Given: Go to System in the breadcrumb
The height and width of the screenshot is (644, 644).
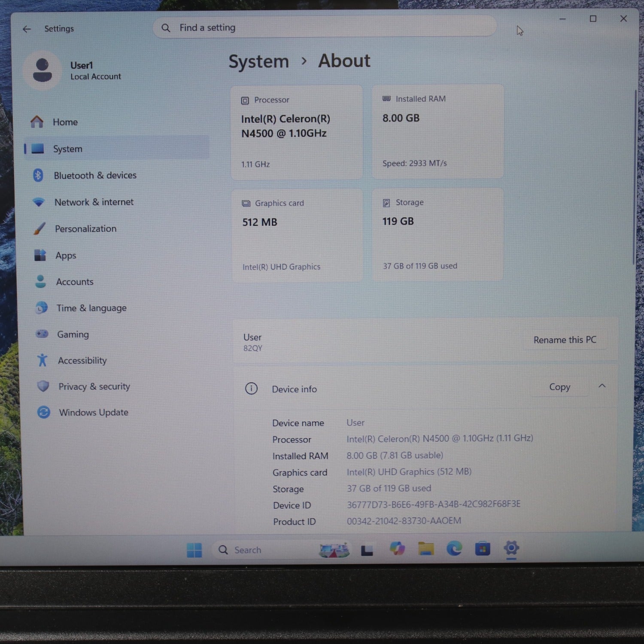Looking at the screenshot, I should pyautogui.click(x=258, y=61).
